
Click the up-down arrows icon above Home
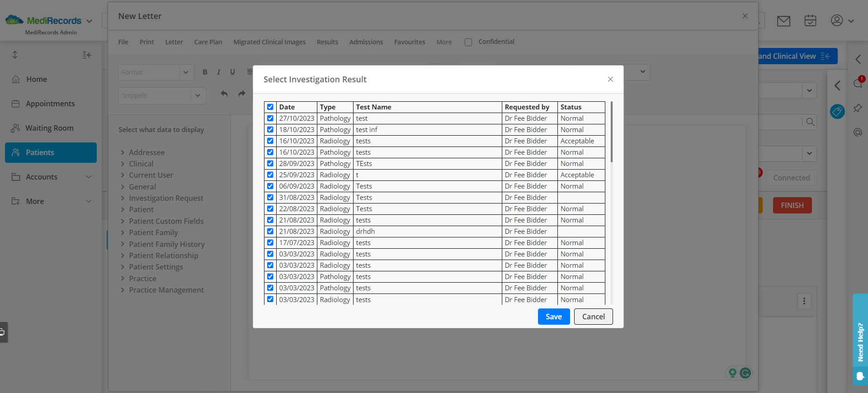(x=15, y=55)
